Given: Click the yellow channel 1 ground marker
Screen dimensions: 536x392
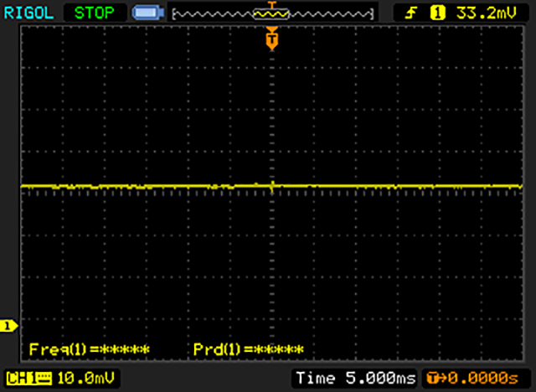Looking at the screenshot, I should coord(8,326).
